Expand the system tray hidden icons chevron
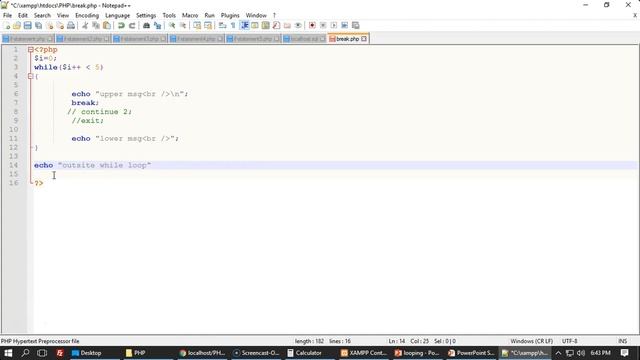 pos(558,353)
